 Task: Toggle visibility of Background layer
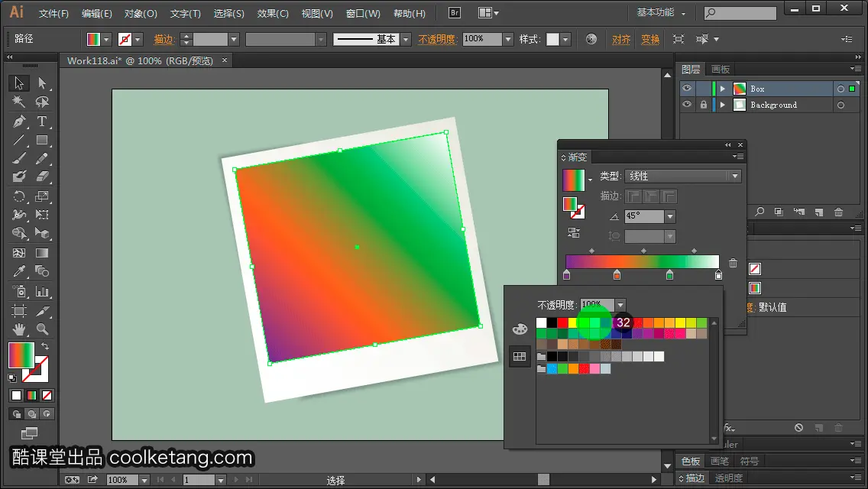coord(687,105)
